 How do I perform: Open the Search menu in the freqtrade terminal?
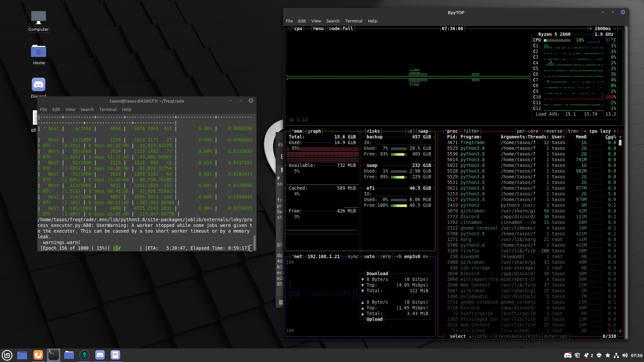click(87, 109)
